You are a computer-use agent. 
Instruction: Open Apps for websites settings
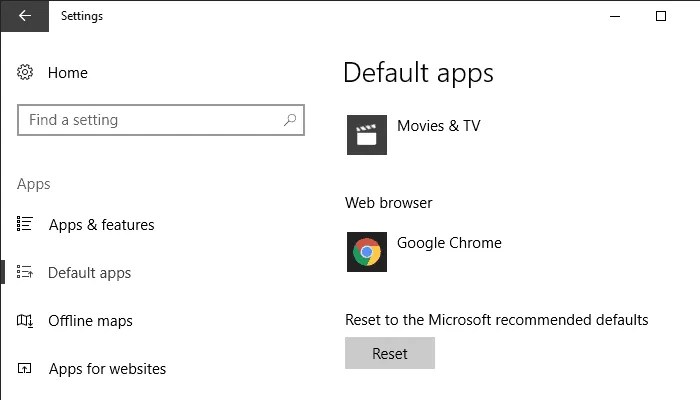coord(107,369)
